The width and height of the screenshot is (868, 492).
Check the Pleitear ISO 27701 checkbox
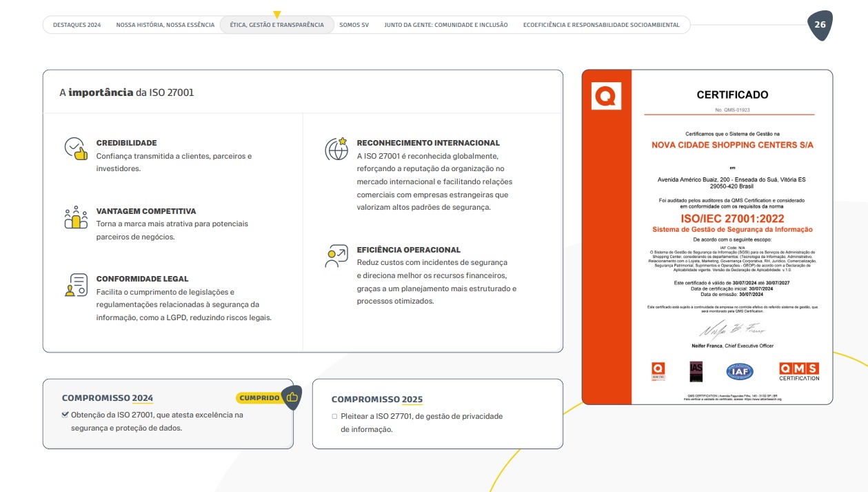click(334, 416)
